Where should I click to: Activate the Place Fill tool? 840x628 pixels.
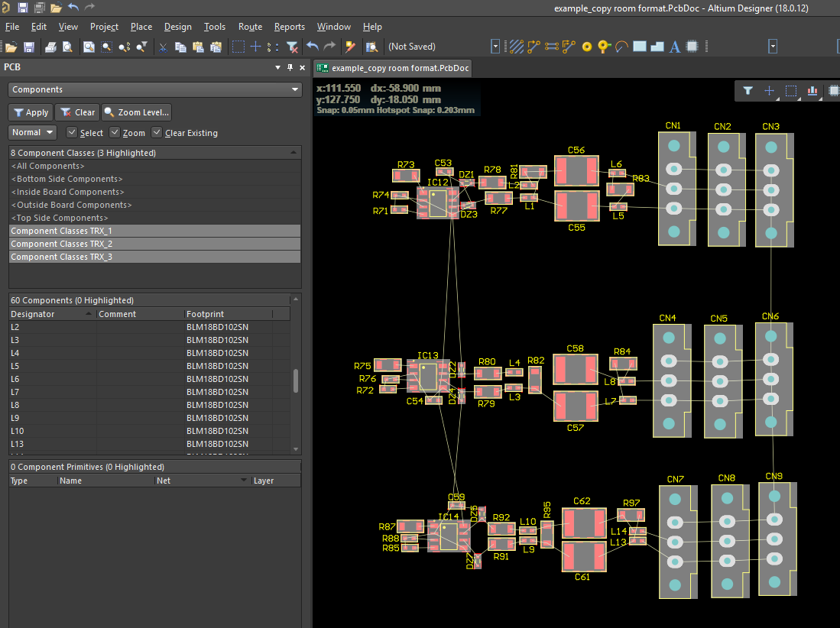pos(640,47)
